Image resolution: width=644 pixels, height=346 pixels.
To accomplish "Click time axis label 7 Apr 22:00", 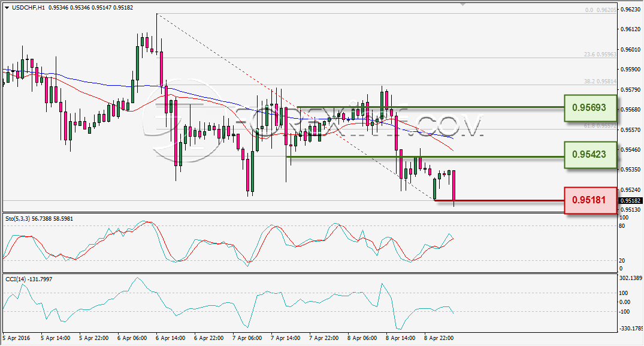I will (324, 338).
